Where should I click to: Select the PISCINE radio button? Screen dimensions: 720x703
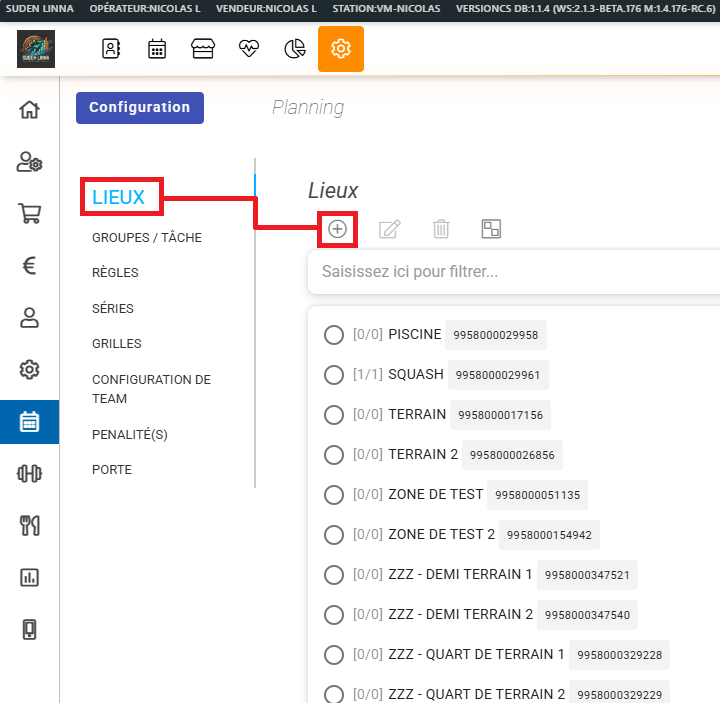[334, 334]
